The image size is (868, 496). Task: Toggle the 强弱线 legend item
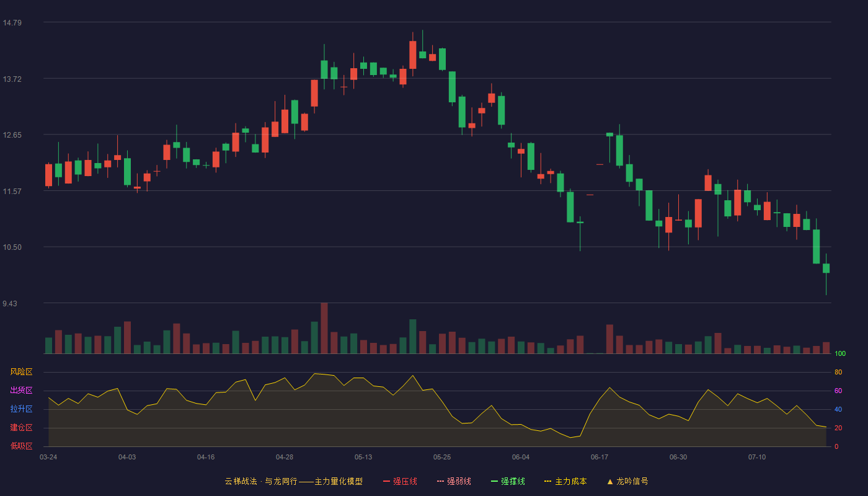click(x=454, y=481)
